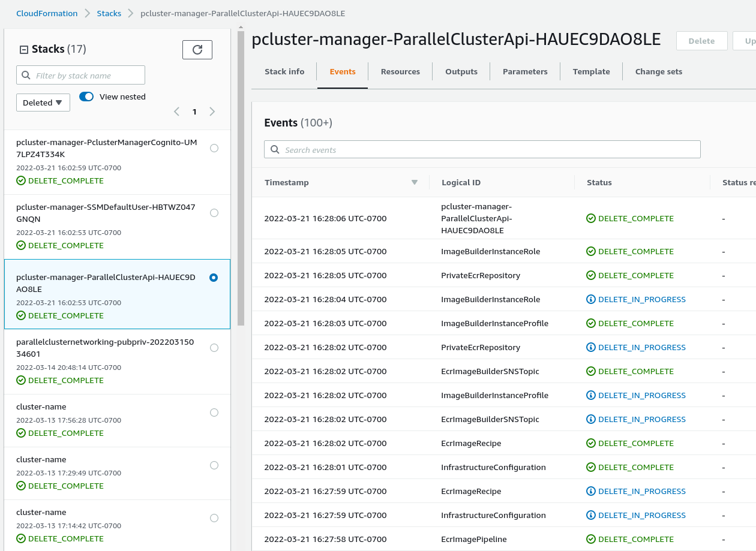Toggle the View nested switch
Viewport: 756px width, 551px height.
pyautogui.click(x=86, y=96)
